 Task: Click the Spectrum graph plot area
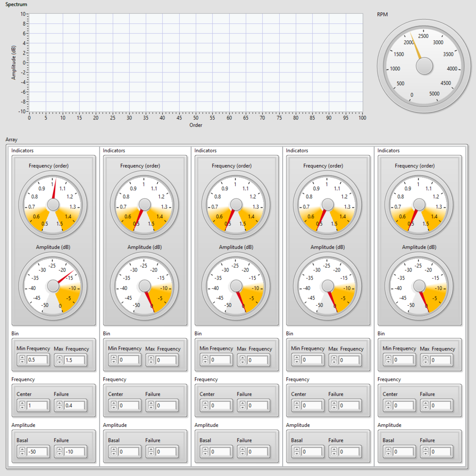click(x=196, y=62)
